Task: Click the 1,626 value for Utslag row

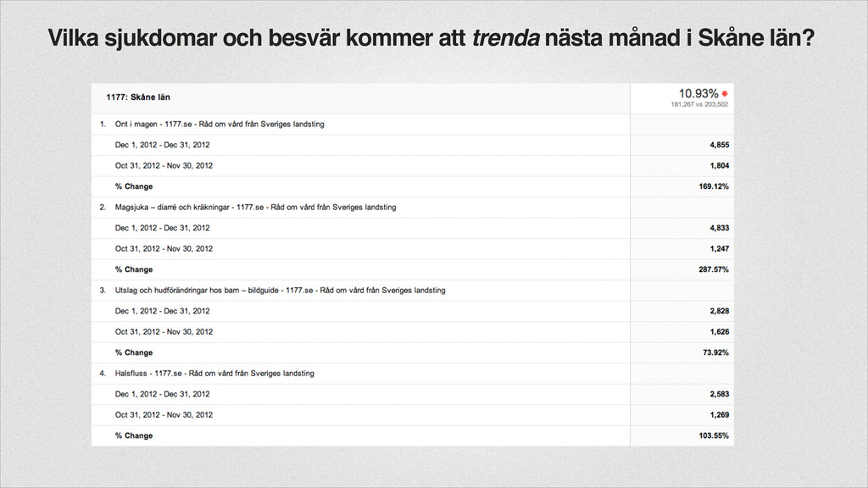Action: point(720,331)
